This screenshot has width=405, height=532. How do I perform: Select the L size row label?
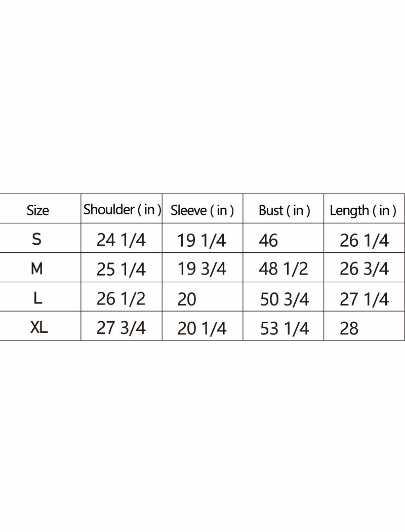(x=37, y=298)
